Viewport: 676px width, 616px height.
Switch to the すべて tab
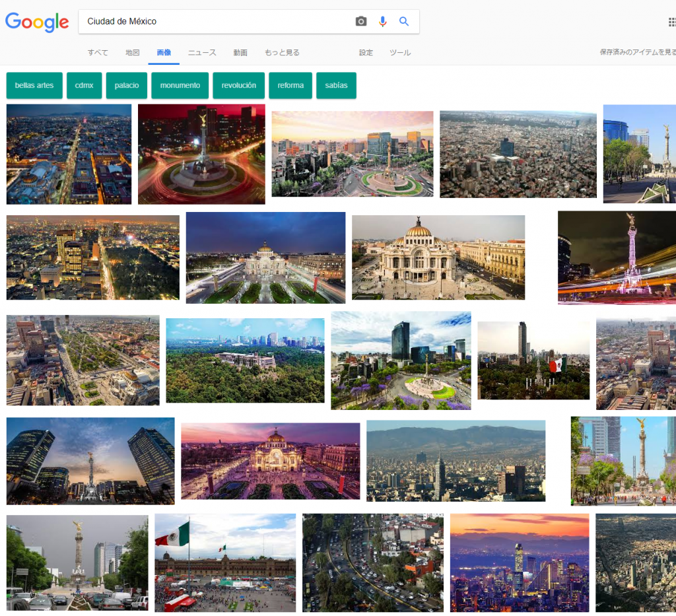[98, 53]
